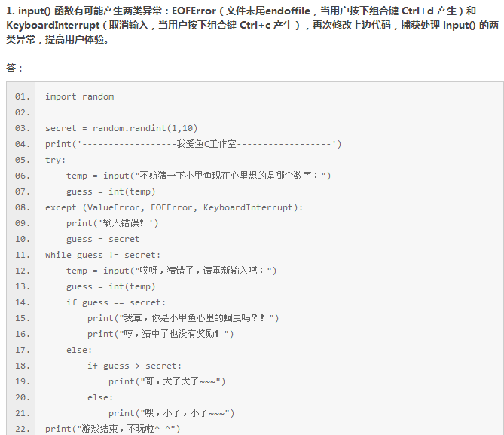This screenshot has width=504, height=435.
Task: Click line number 16.
Action: tap(23, 334)
